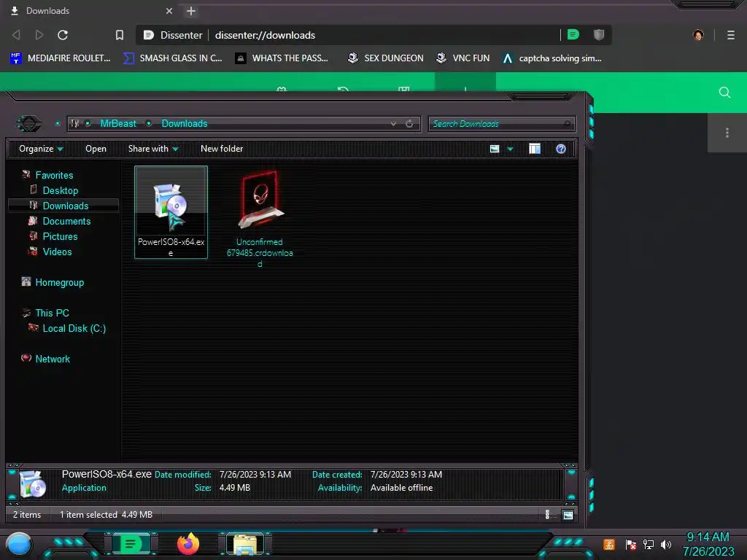The image size is (747, 560).
Task: Click the PowerISO icon in details pane
Action: point(32,484)
